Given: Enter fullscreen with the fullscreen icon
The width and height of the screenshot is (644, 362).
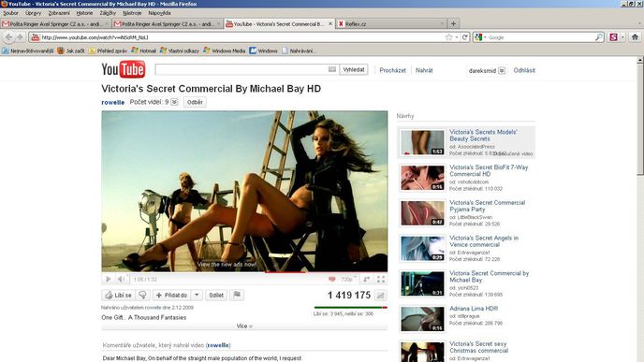Looking at the screenshot, I should pos(381,279).
